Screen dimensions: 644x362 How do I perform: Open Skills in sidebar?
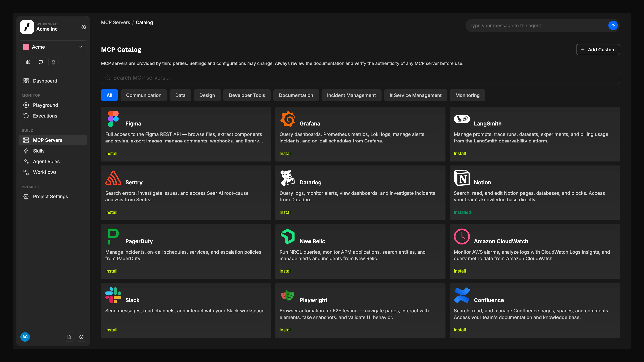53,151
